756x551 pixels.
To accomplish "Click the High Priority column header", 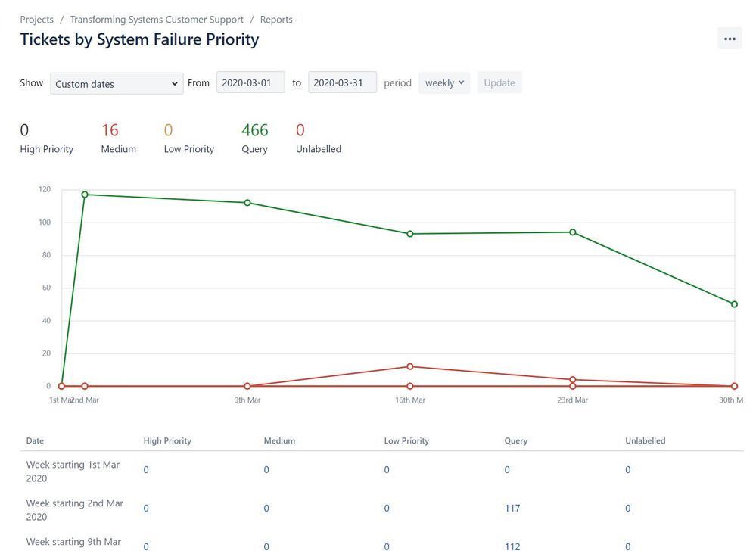I will [x=167, y=440].
